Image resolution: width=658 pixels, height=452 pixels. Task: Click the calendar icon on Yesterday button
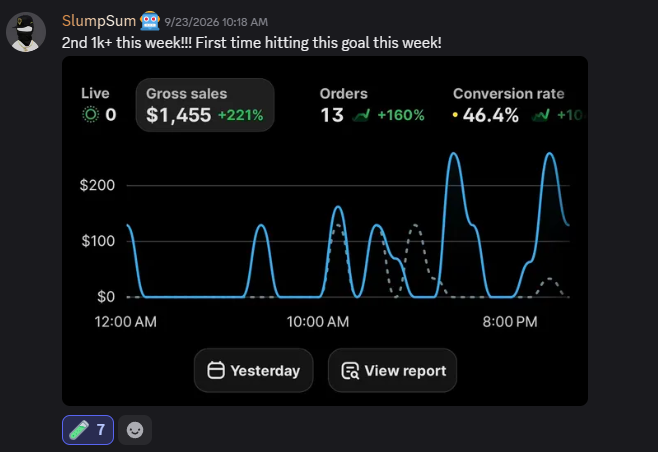coord(216,370)
